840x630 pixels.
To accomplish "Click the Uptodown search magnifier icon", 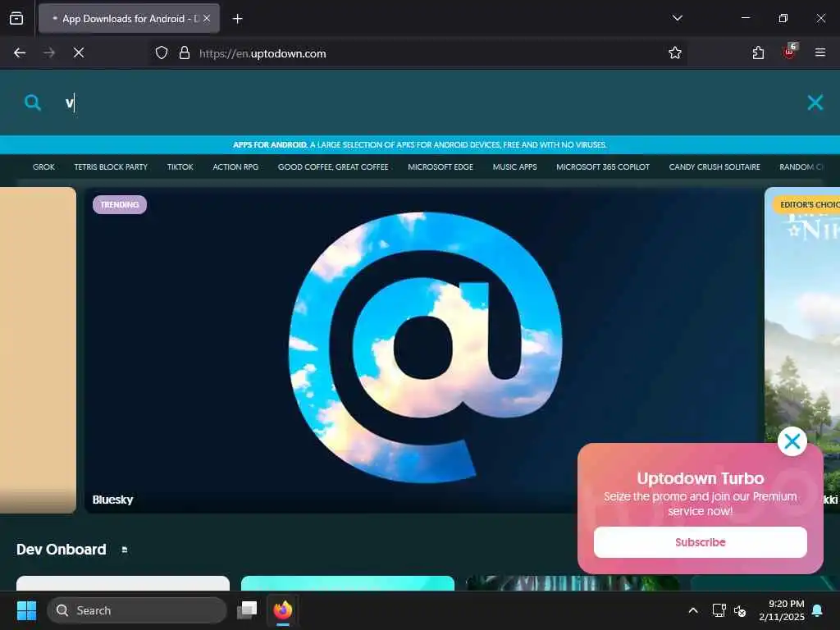I will pos(33,103).
